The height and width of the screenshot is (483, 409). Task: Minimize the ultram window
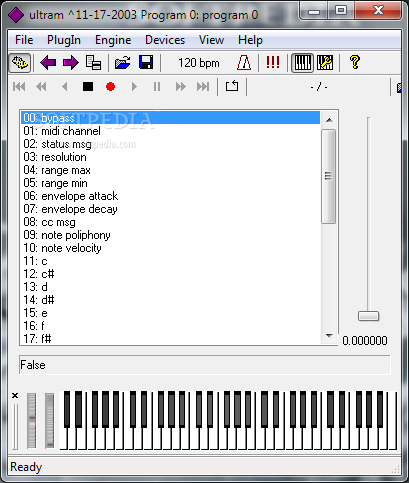click(x=314, y=11)
